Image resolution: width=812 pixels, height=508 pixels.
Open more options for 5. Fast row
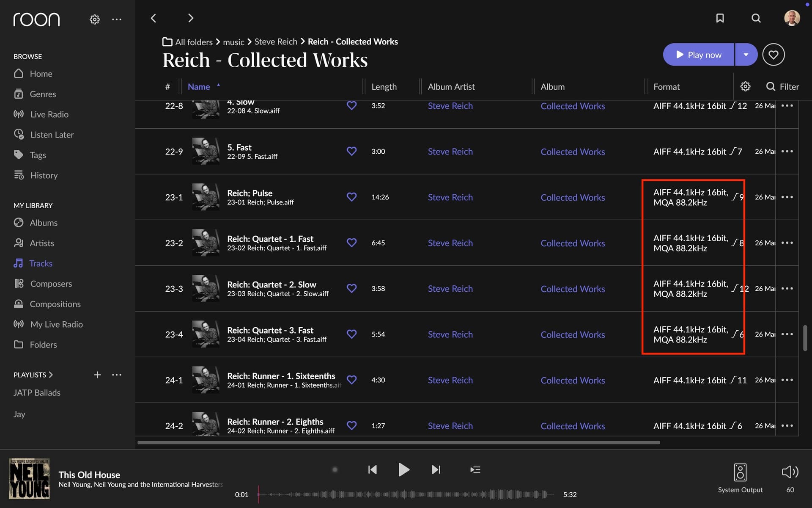[787, 151]
